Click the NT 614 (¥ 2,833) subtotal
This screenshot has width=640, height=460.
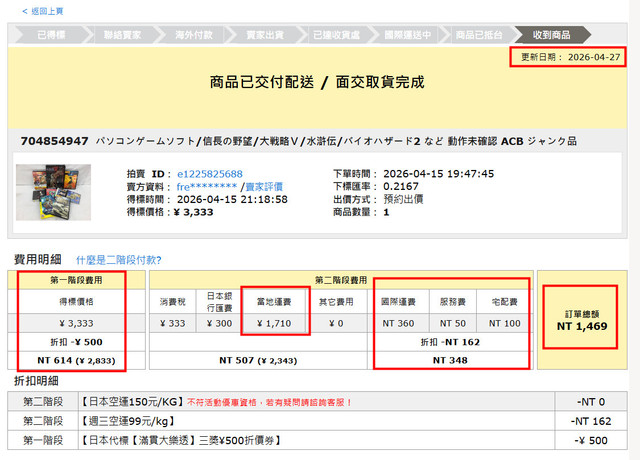[76, 360]
